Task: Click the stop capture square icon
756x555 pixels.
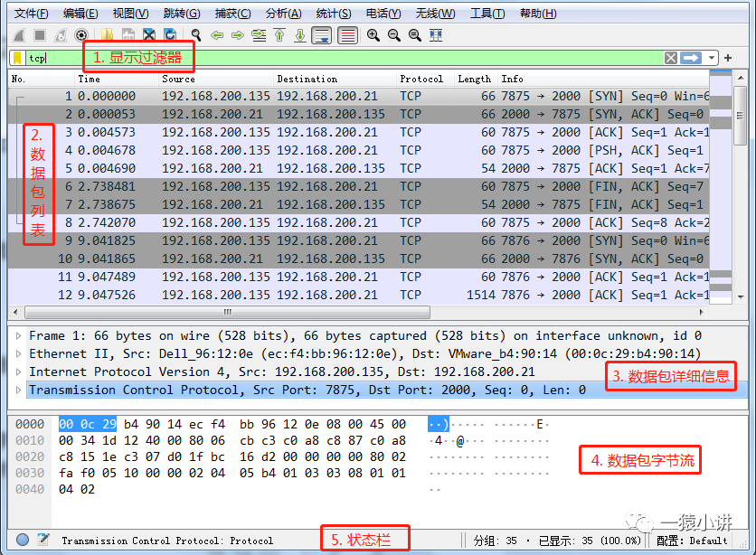Action: pyautogui.click(x=40, y=35)
